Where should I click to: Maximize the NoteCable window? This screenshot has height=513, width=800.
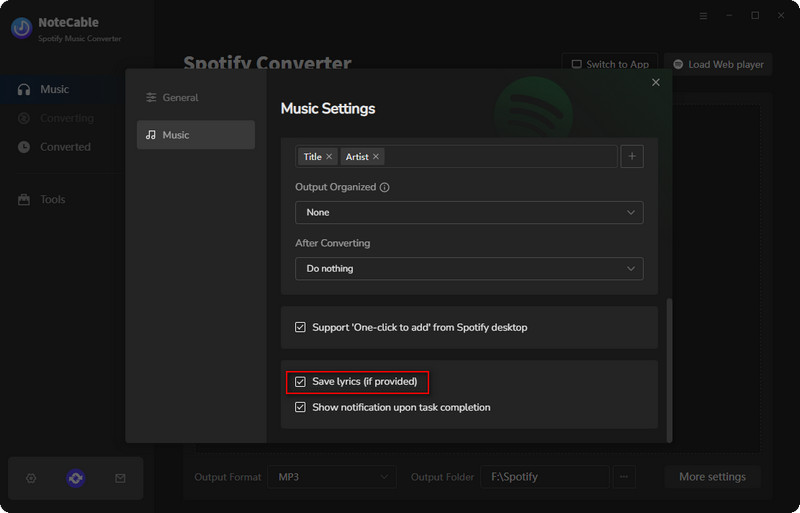(x=755, y=16)
